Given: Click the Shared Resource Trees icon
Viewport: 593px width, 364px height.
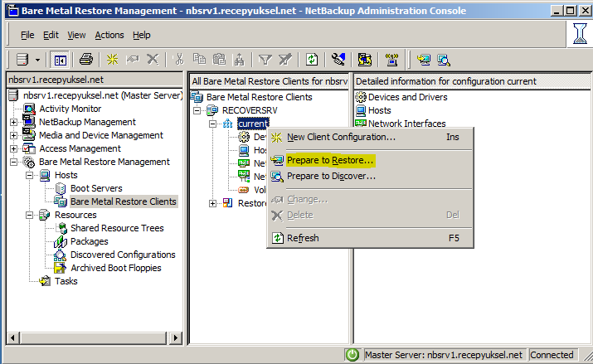Looking at the screenshot, I should click(x=61, y=228).
